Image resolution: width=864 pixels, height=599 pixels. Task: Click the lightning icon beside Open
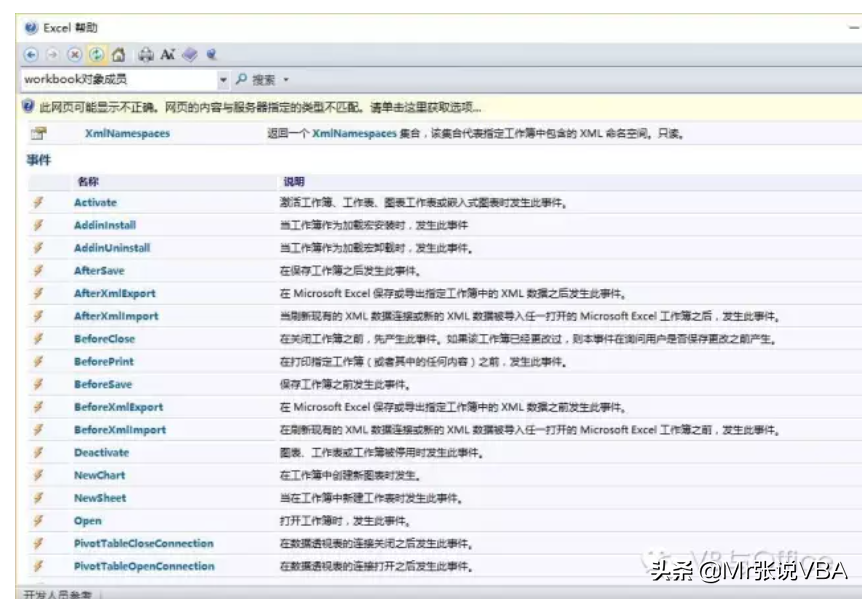[x=37, y=520]
